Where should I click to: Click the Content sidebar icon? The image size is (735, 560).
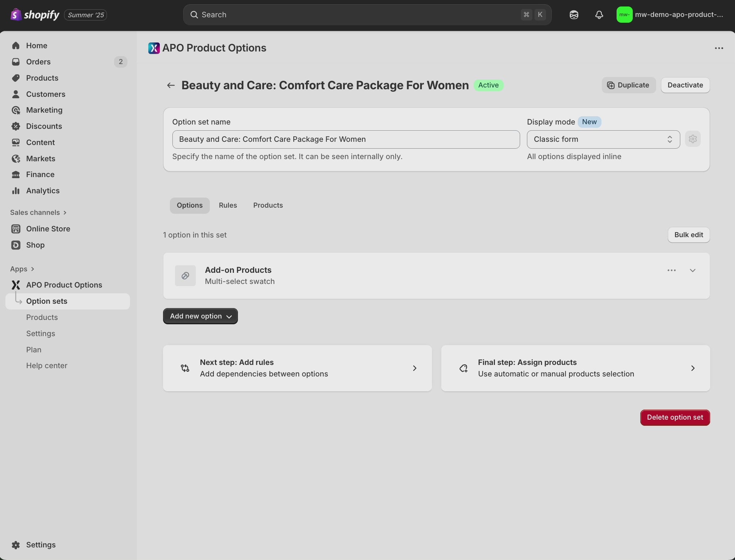pyautogui.click(x=16, y=143)
